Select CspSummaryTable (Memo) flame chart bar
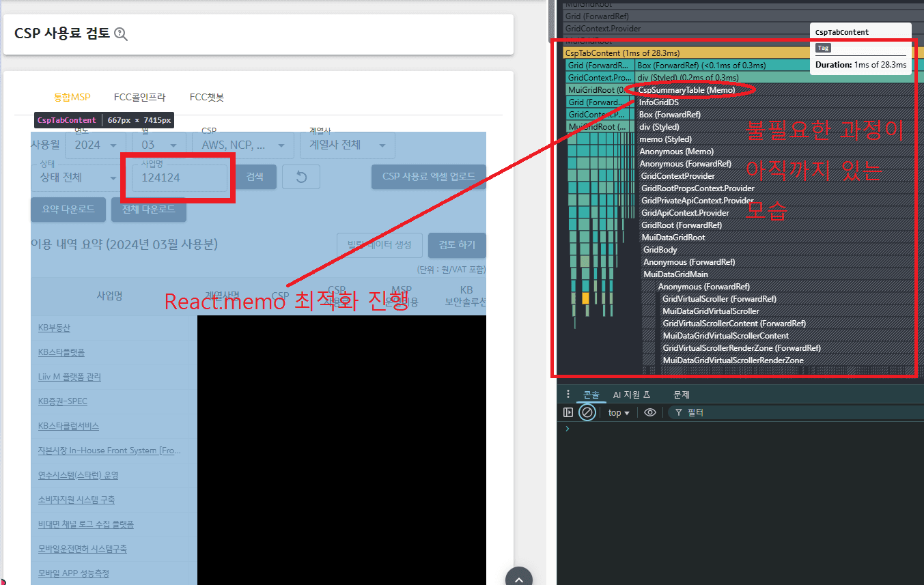The width and height of the screenshot is (924, 585). point(686,90)
